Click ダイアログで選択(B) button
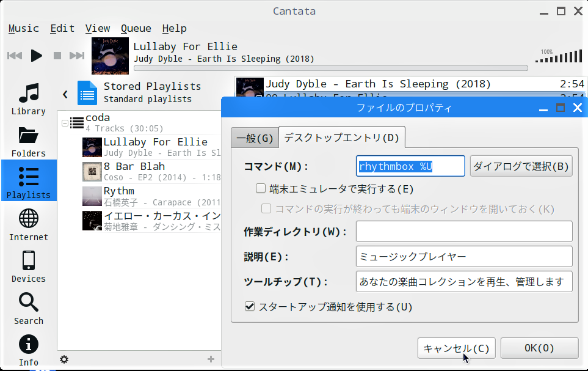 point(521,166)
